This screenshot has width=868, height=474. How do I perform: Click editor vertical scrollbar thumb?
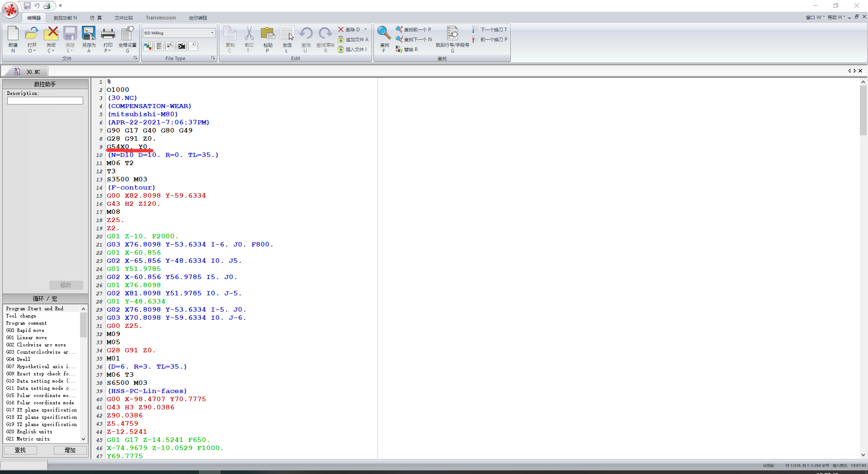pyautogui.click(x=863, y=110)
